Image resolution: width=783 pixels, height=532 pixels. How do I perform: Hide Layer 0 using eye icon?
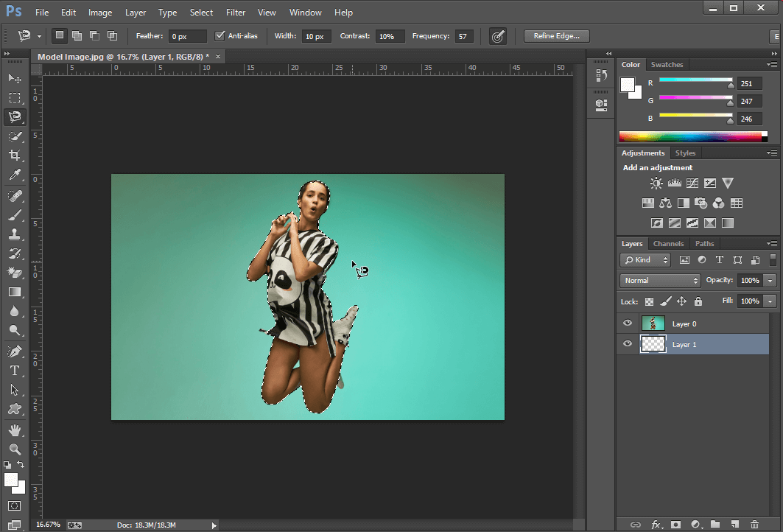(628, 323)
